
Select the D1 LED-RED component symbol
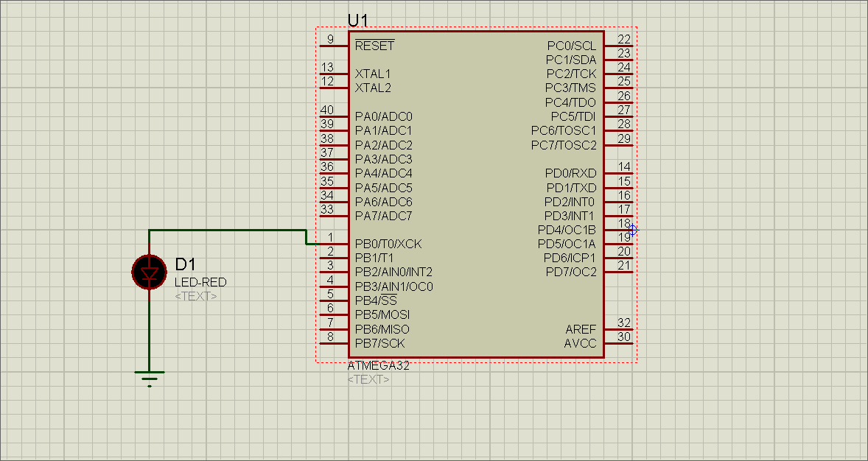point(149,272)
